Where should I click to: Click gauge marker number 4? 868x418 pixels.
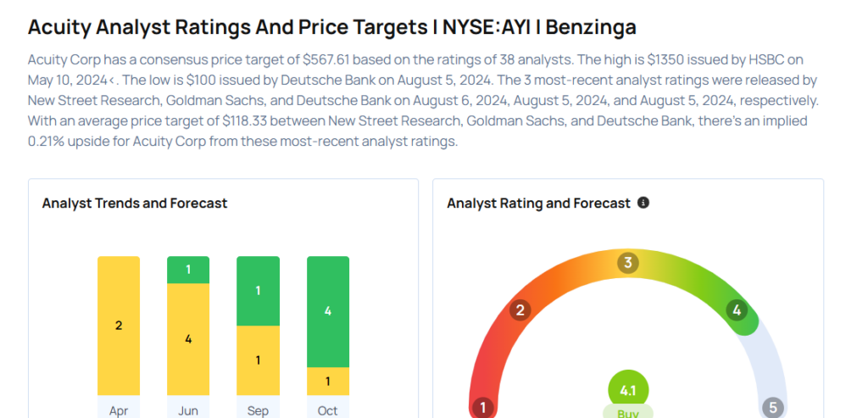737,310
